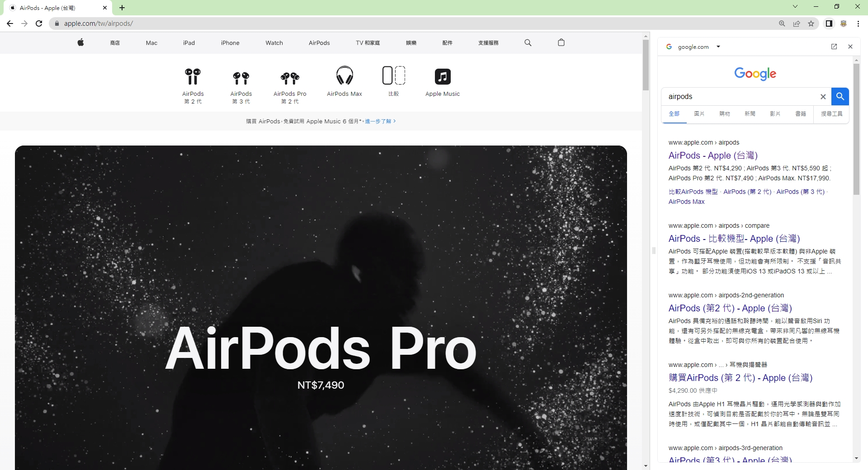The width and height of the screenshot is (868, 470).
Task: Open Chrome three-dot menu
Action: point(858,23)
